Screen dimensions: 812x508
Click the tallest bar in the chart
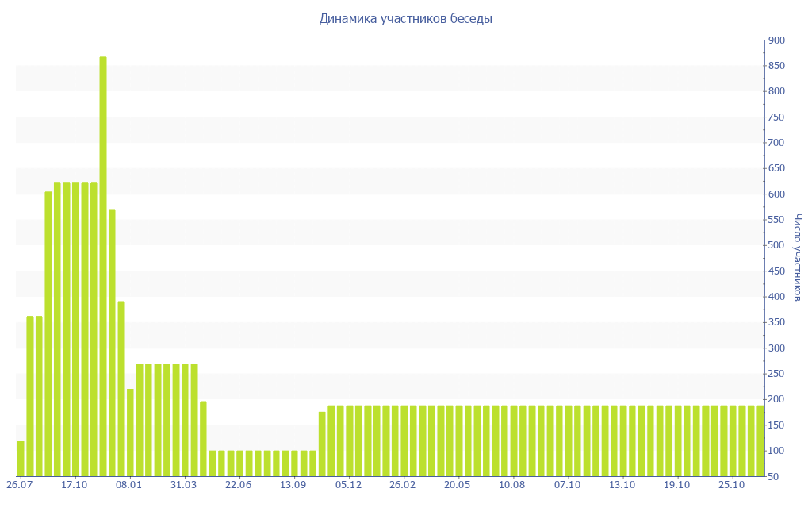coord(103,266)
